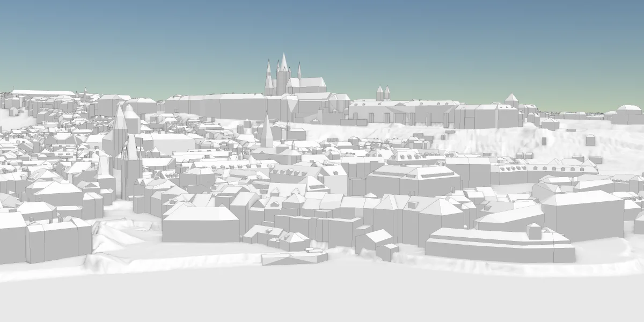Image resolution: width=644 pixels, height=322 pixels.
Task: Click the large hip-roofed building at lower left-center
Action: pyautogui.click(x=200, y=223)
